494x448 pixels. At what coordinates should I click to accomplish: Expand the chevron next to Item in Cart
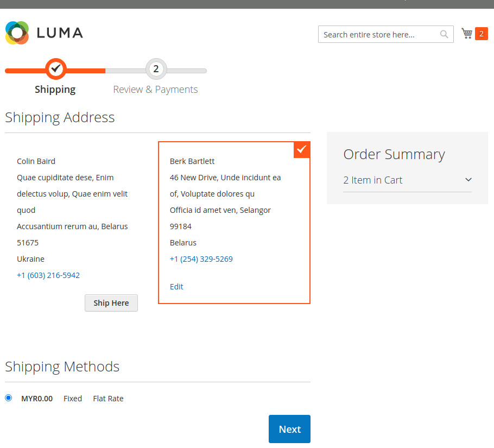pos(468,180)
